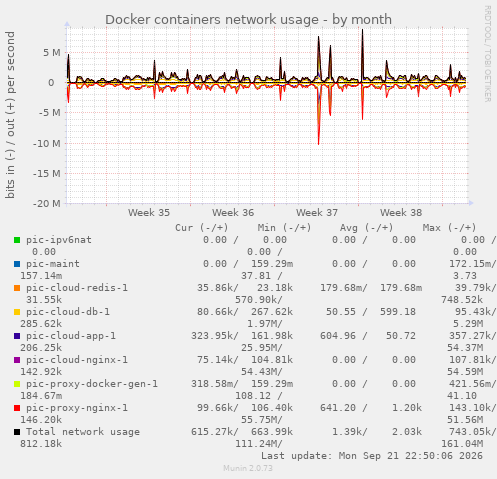Click the purple pic-cloud-nginx-1 legend swatch

tap(17, 360)
